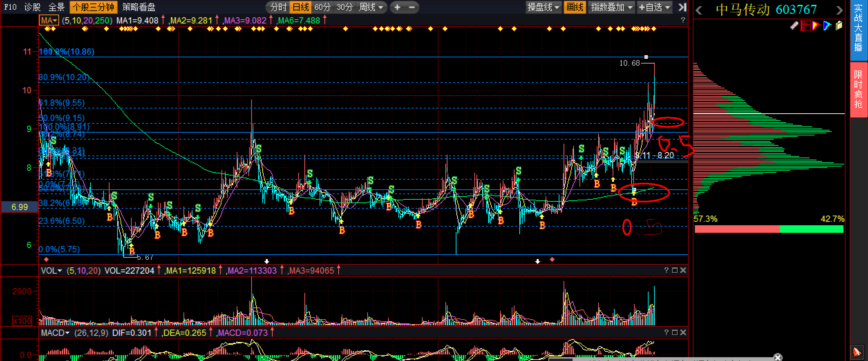Edit MA parameters (5,10,20,250)

pos(87,20)
